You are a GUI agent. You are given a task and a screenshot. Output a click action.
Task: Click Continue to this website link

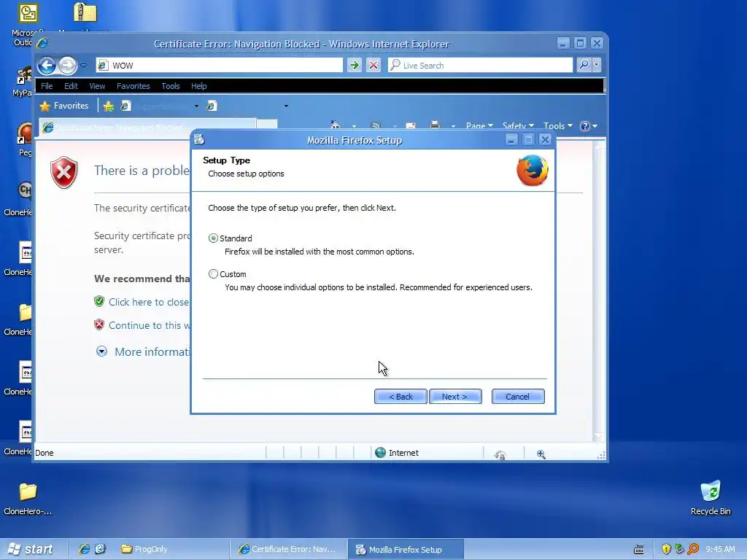(x=149, y=325)
